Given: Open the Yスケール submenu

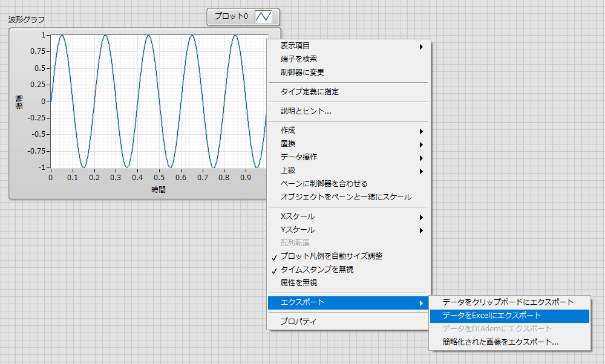Looking at the screenshot, I should [348, 230].
